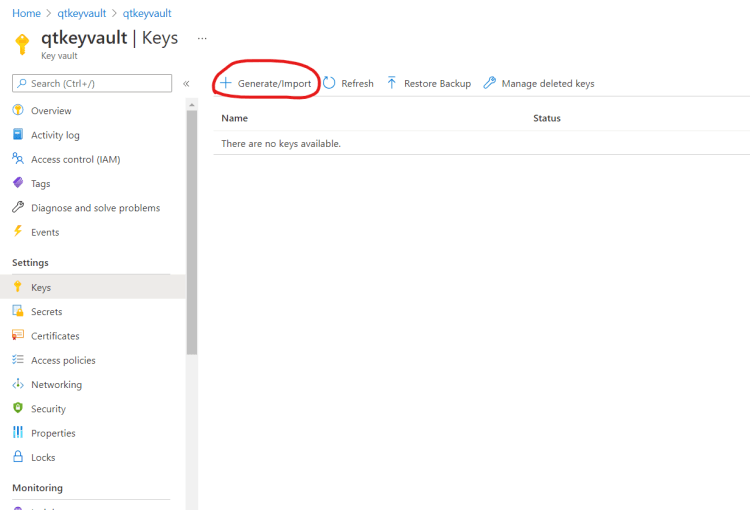Select the Activity log icon

[18, 134]
